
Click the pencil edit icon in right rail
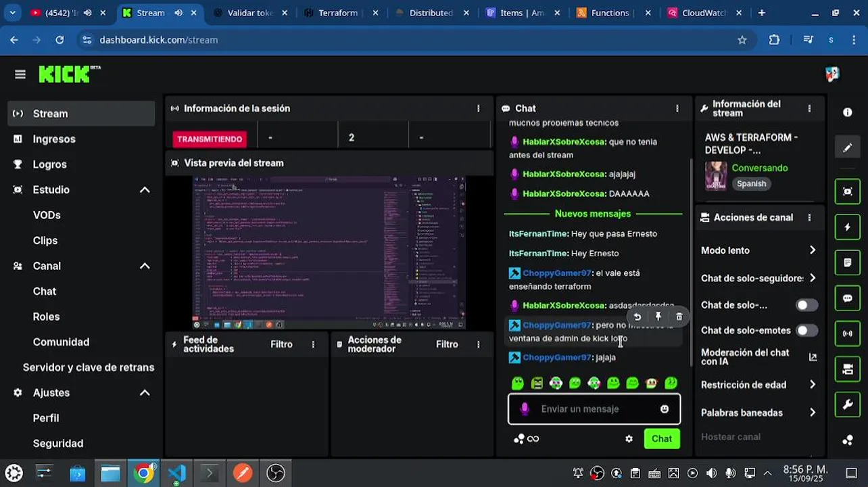point(848,147)
